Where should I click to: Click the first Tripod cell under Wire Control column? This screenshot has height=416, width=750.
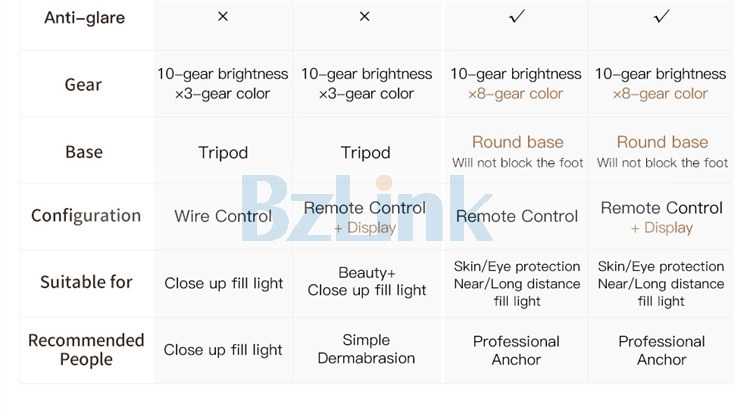click(x=223, y=153)
